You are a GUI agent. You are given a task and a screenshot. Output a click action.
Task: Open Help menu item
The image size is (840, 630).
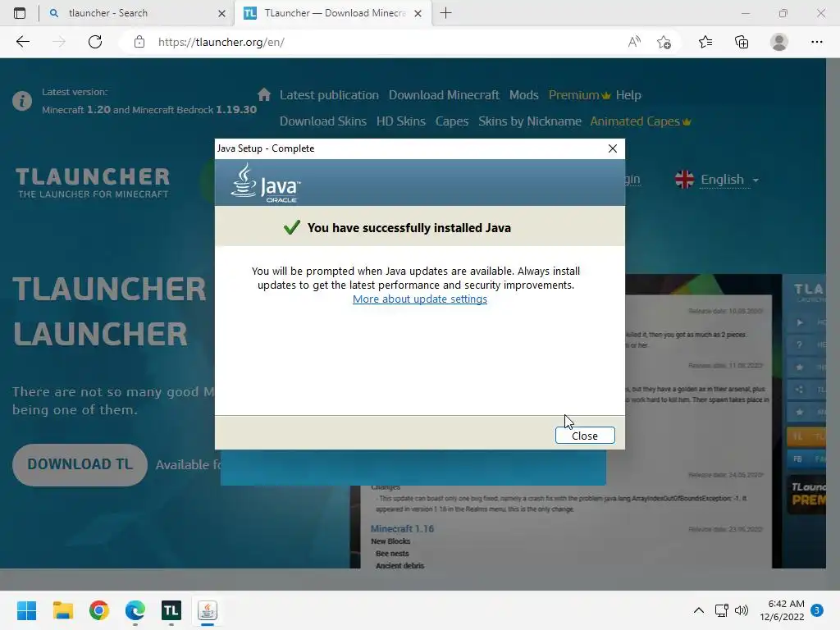(628, 95)
